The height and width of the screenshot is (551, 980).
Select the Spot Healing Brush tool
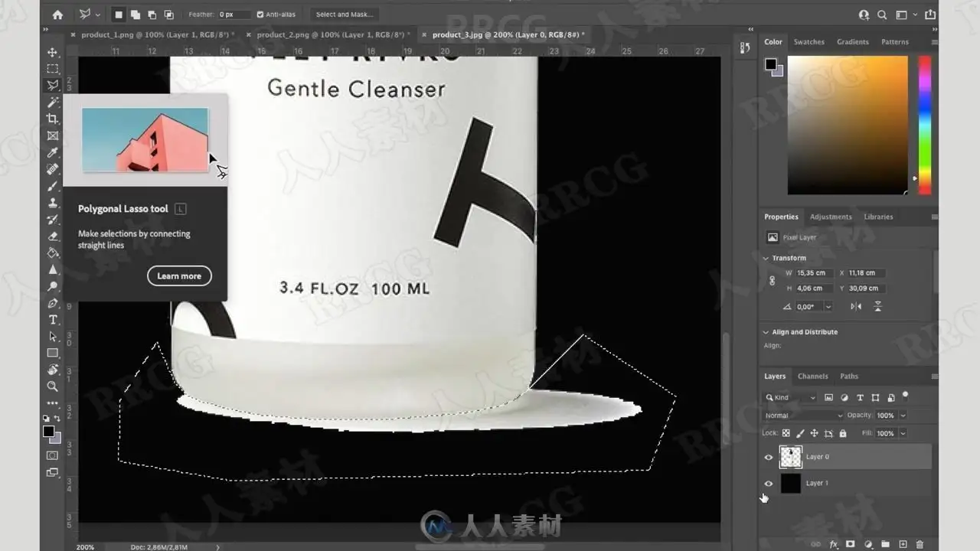(x=53, y=169)
